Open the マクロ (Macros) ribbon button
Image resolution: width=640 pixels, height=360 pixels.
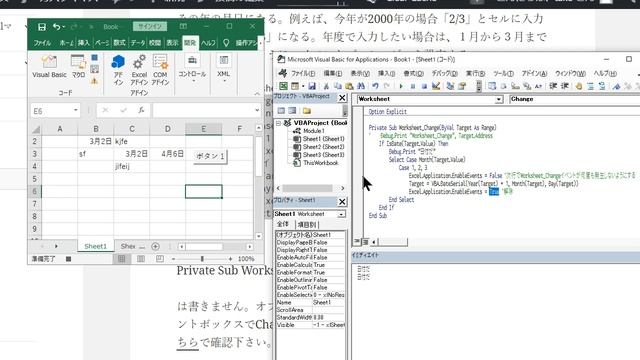(78, 67)
